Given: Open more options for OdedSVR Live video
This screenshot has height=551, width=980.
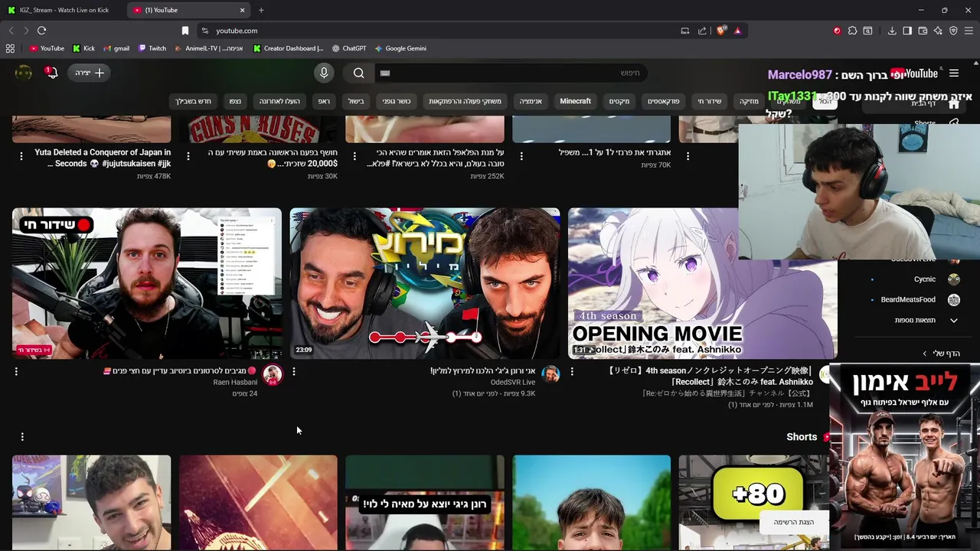Looking at the screenshot, I should point(294,371).
